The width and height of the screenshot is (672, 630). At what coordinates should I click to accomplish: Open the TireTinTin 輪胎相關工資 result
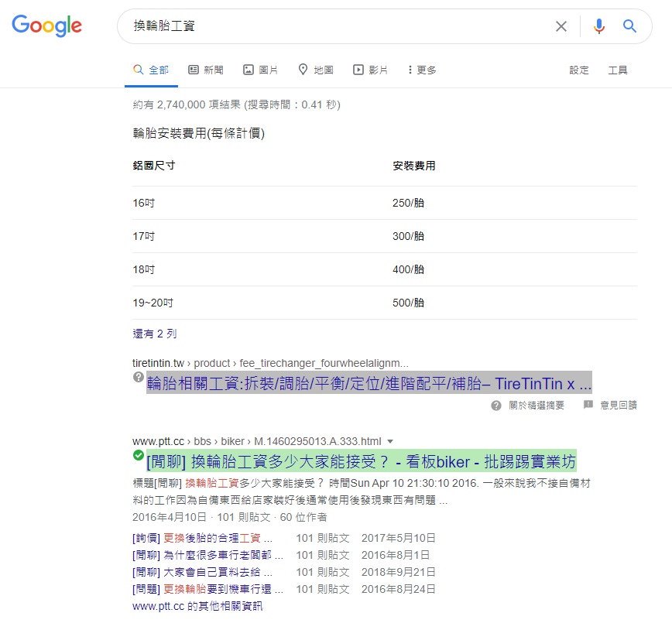click(369, 382)
